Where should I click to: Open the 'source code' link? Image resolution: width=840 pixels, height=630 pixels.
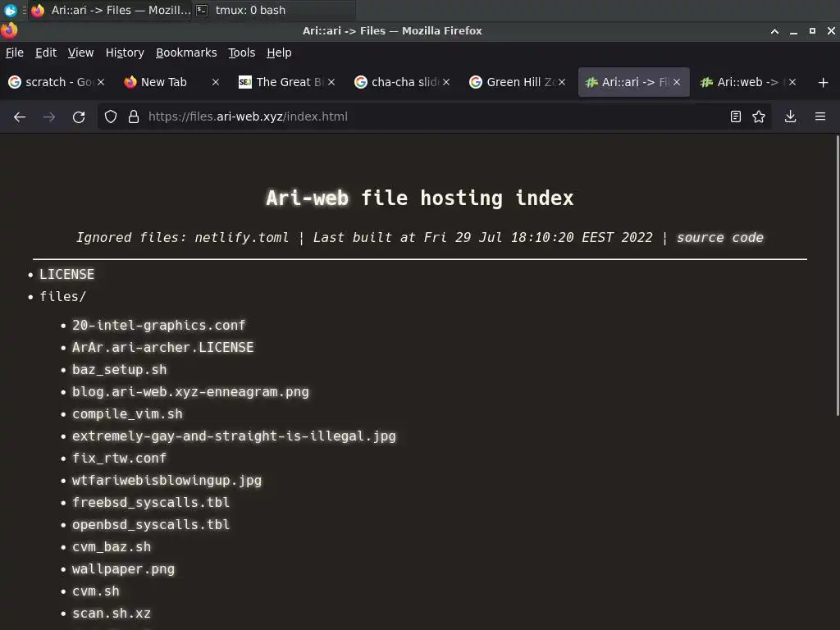pos(719,237)
